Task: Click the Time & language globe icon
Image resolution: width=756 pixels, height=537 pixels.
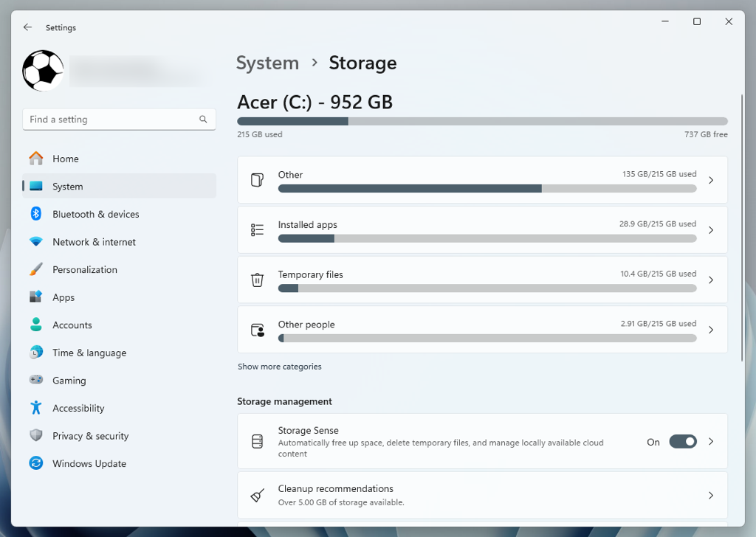Action: [36, 353]
